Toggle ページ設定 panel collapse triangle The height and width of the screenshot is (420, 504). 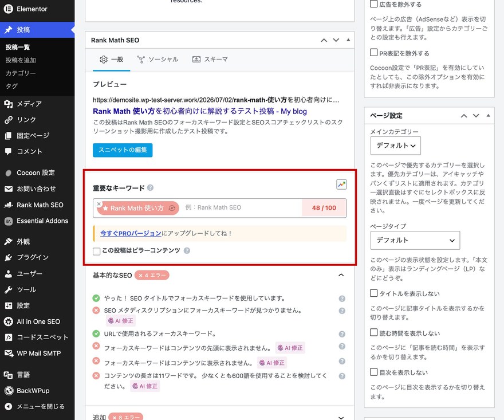pos(488,115)
